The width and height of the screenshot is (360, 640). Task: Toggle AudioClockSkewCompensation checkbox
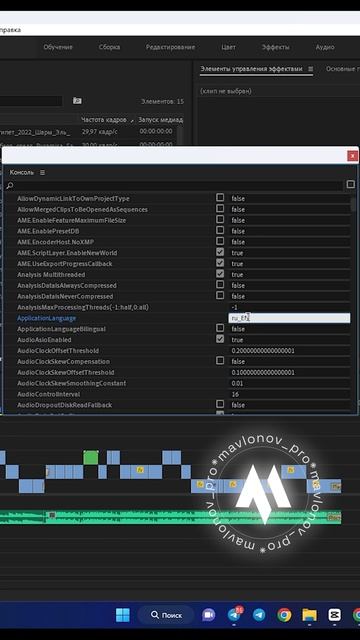click(220, 360)
